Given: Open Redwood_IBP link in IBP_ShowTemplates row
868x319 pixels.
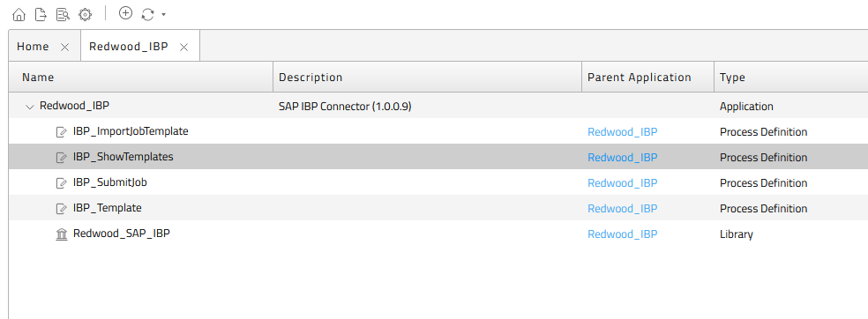Looking at the screenshot, I should click(x=622, y=158).
